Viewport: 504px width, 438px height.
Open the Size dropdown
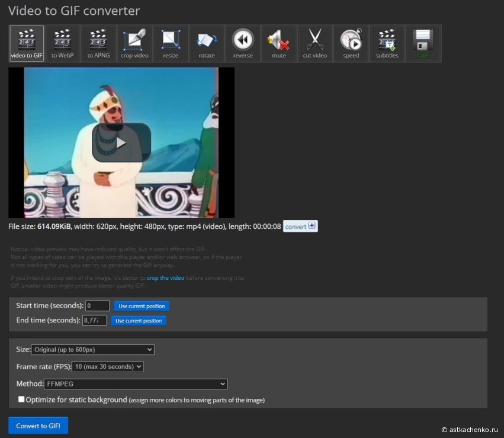click(92, 350)
